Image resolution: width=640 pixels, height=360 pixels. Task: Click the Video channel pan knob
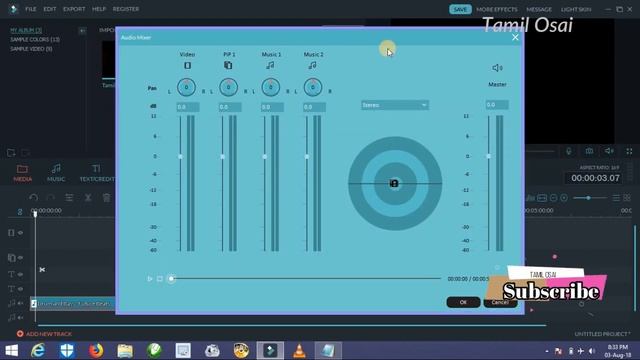[x=186, y=87]
